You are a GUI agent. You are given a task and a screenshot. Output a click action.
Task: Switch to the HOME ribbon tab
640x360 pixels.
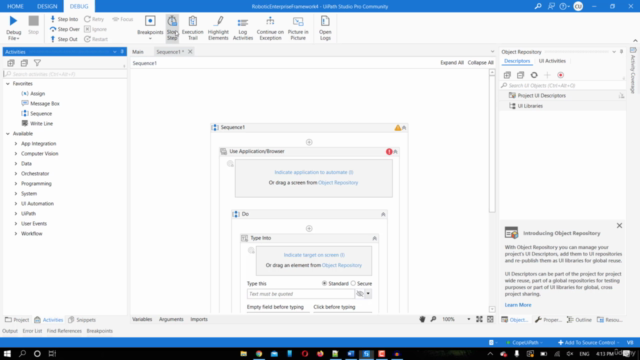pyautogui.click(x=15, y=6)
